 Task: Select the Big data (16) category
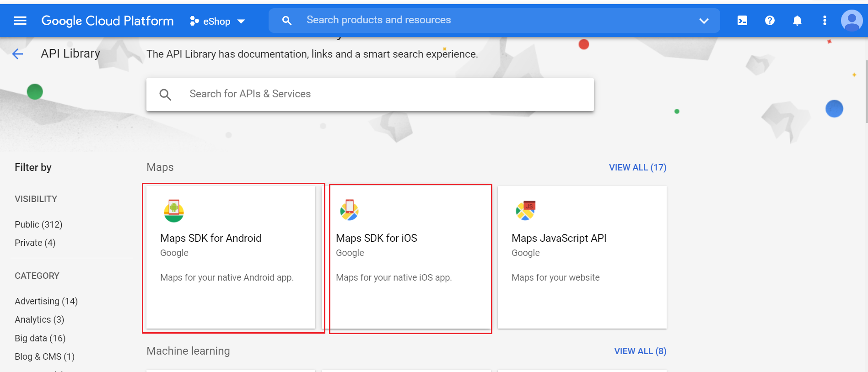point(40,338)
